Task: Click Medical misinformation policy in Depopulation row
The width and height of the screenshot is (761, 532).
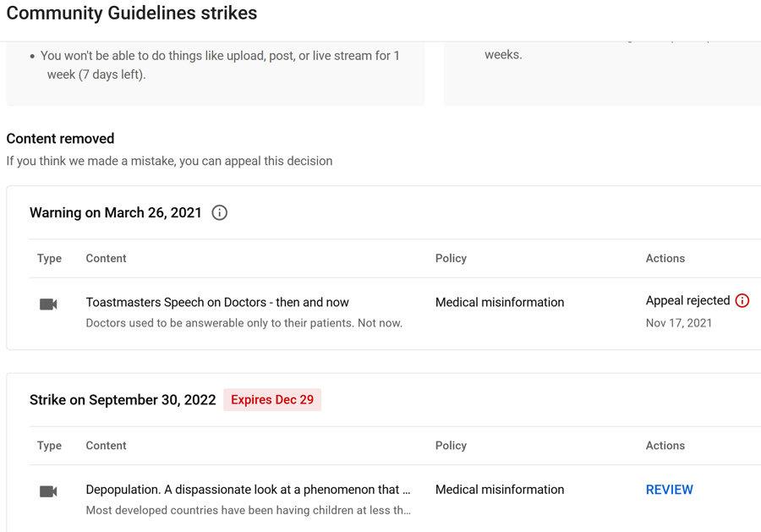Action: 500,490
